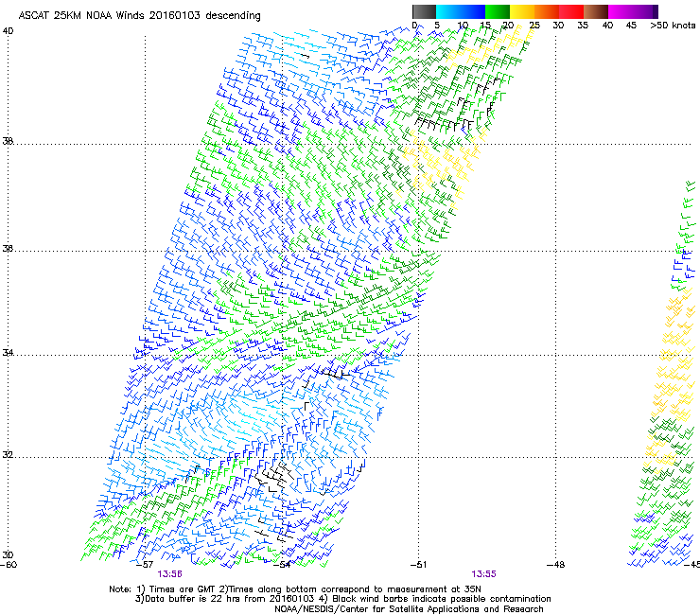Screen dimensions: 700x615
Task: Click legend tick label 25
Action: pos(534,26)
